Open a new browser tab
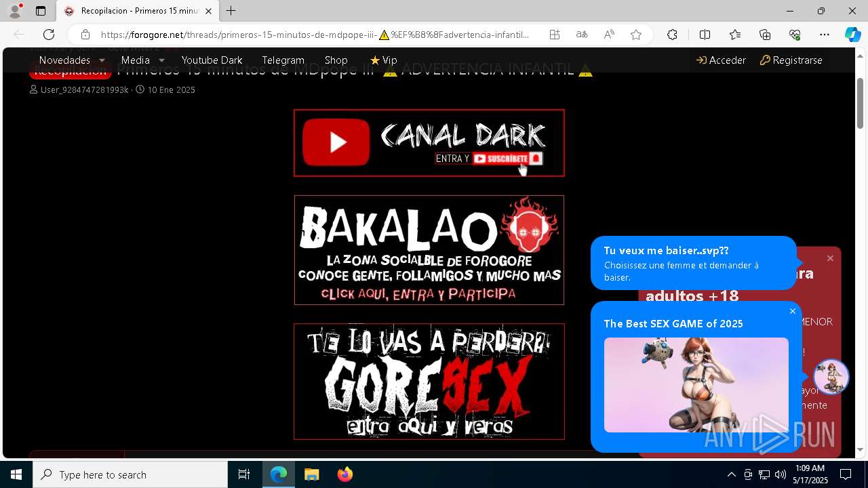This screenshot has width=868, height=488. pos(231,11)
